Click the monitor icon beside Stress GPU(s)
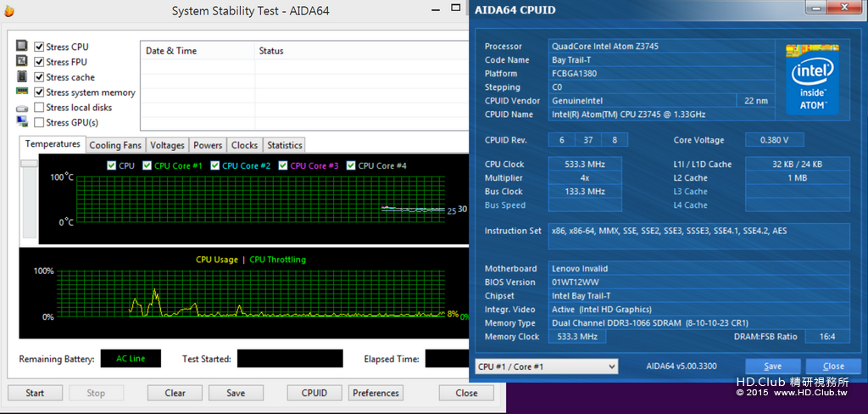Screen dimensions: 868x414 pos(22,121)
